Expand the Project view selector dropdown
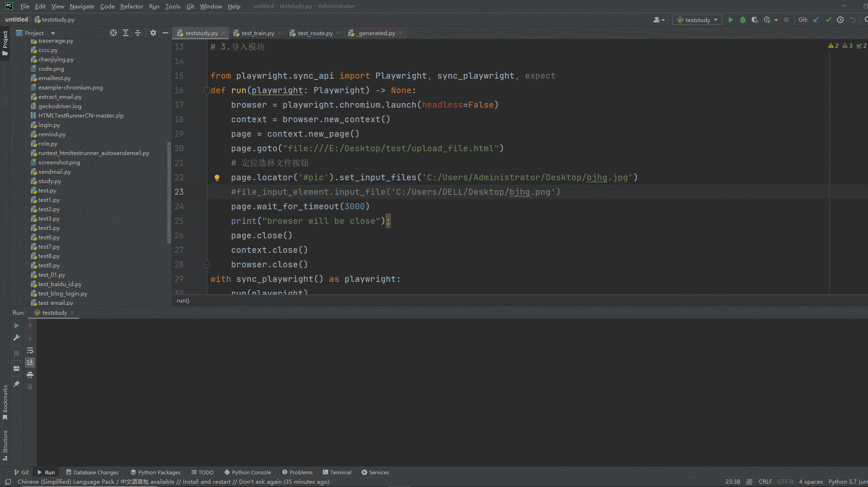Image resolution: width=868 pixels, height=487 pixels. click(x=53, y=33)
